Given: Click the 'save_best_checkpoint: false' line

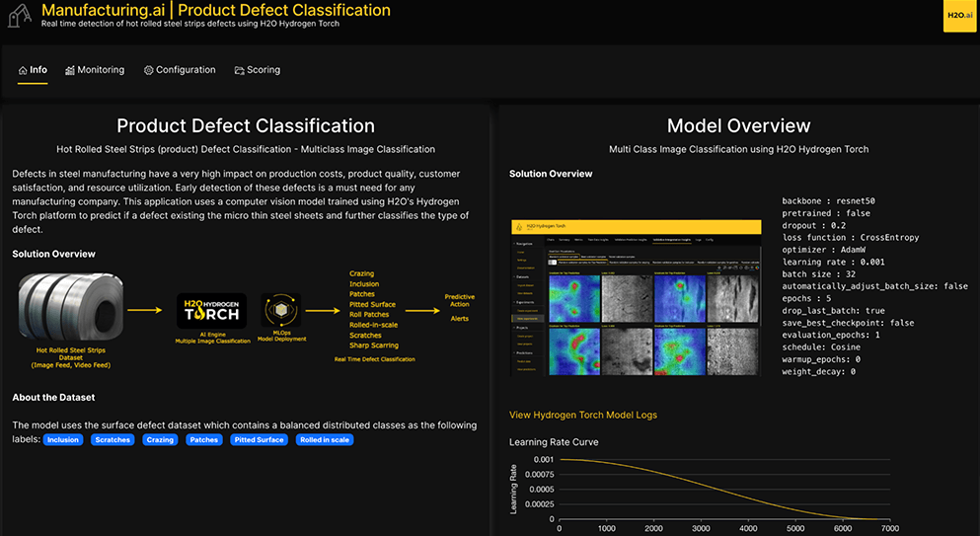Looking at the screenshot, I should 848,323.
